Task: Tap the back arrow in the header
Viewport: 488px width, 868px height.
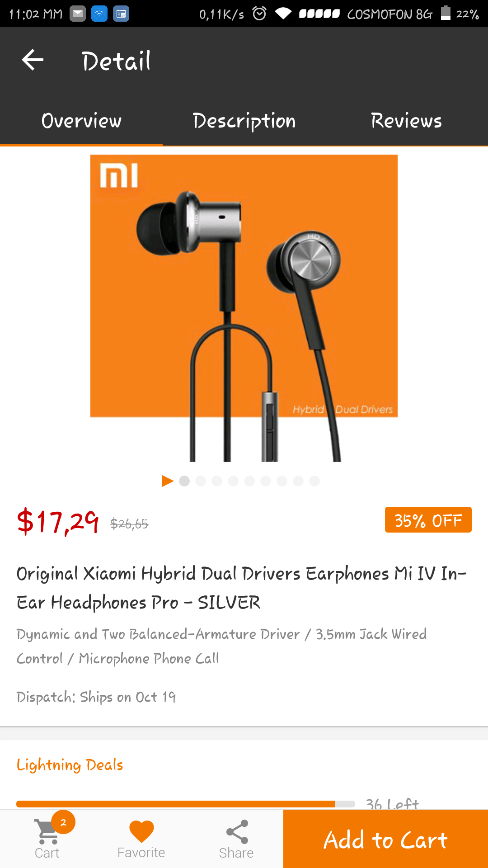Action: click(x=33, y=60)
